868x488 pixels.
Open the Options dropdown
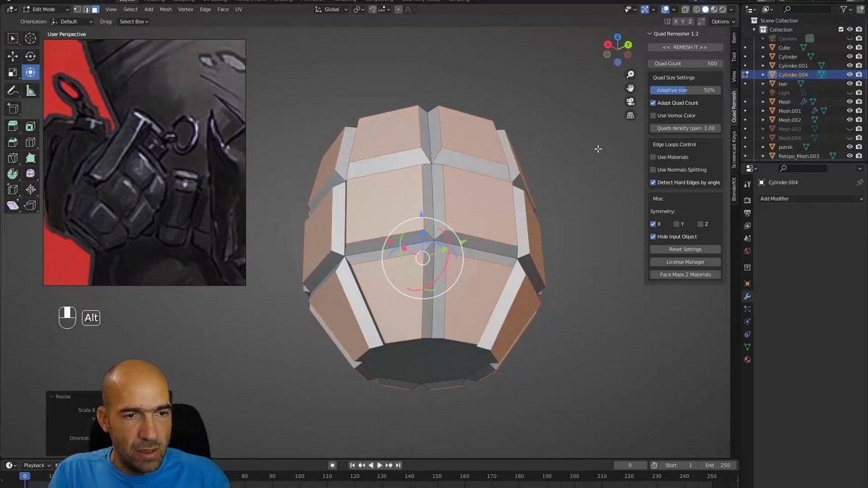[723, 22]
